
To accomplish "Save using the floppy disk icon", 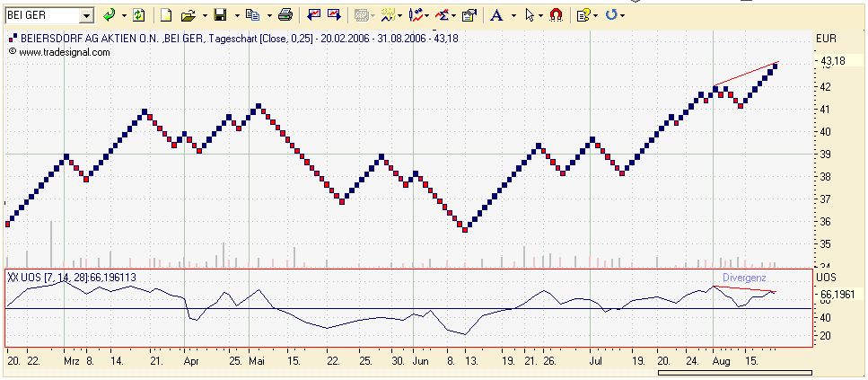I will (221, 15).
